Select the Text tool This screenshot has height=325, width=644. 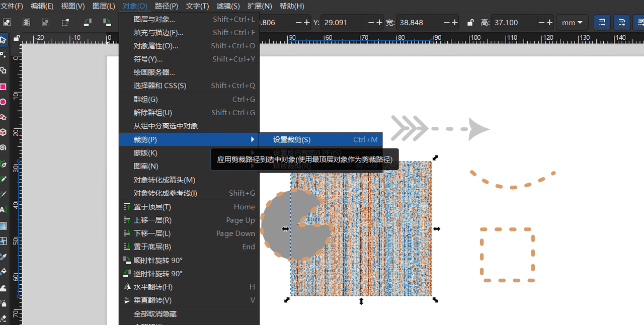click(x=3, y=210)
